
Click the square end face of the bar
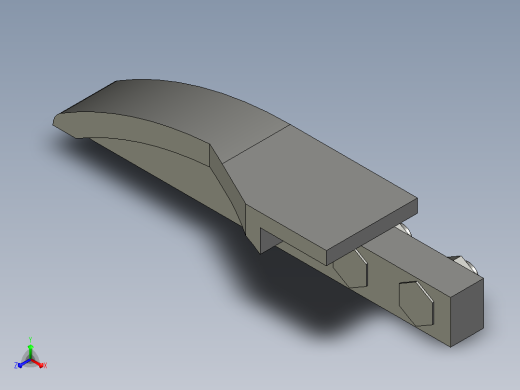pos(467,312)
